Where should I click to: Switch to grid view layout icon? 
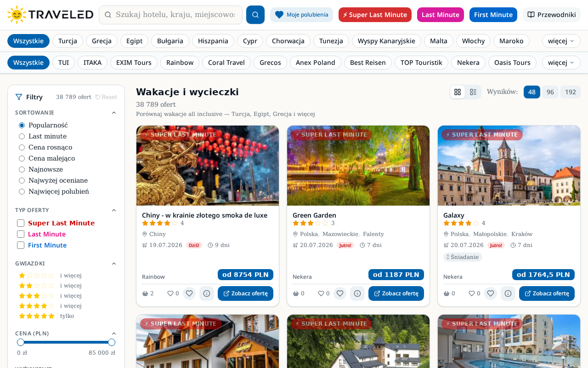click(x=458, y=92)
